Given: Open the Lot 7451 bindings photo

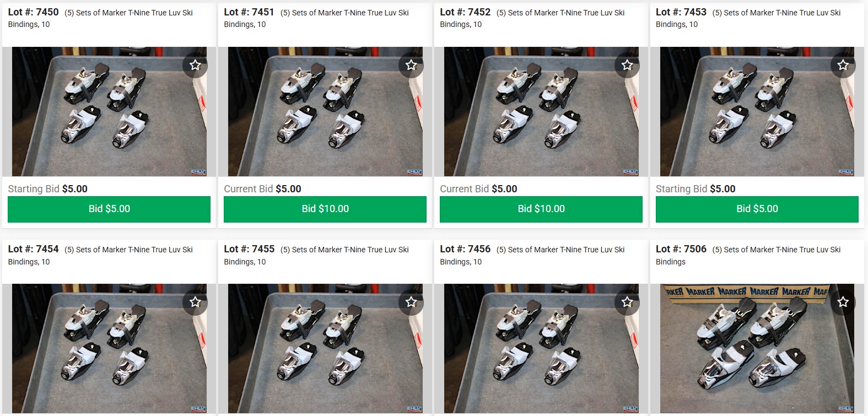Looking at the screenshot, I should click(x=325, y=111).
